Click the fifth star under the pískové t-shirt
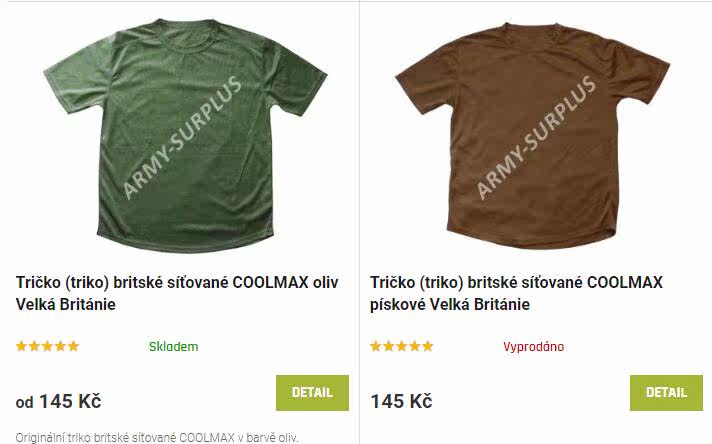 tap(428, 346)
